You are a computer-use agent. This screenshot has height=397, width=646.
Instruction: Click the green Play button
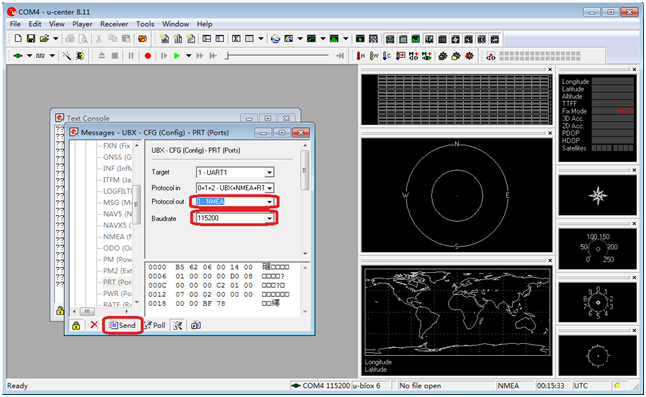tap(177, 56)
